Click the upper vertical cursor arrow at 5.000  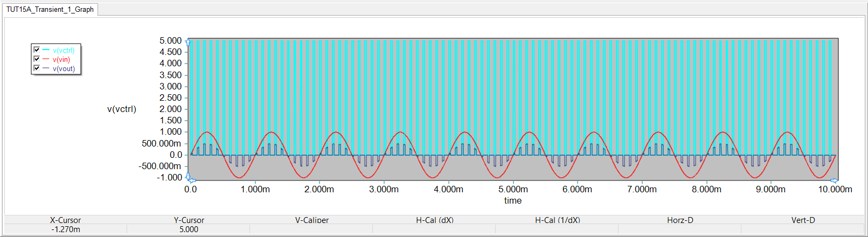point(188,41)
